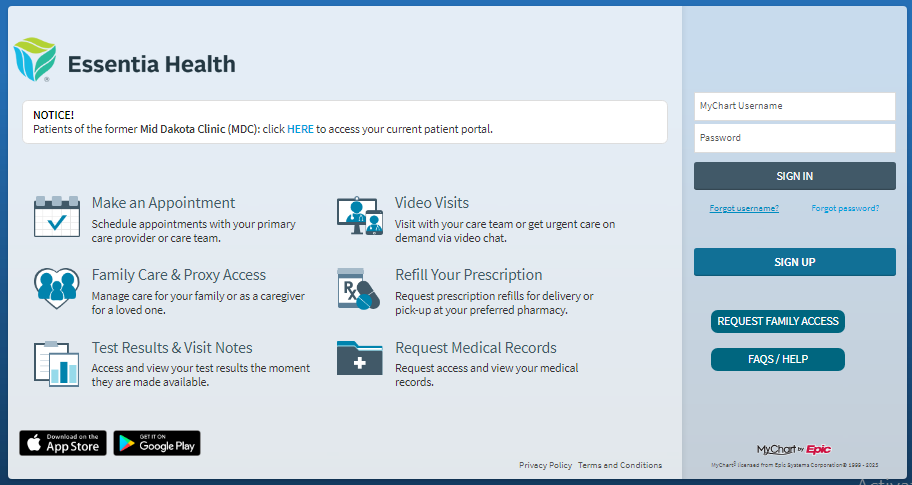912x485 pixels.
Task: Click the description "Request prescription refills for delivery"
Action: pos(494,296)
